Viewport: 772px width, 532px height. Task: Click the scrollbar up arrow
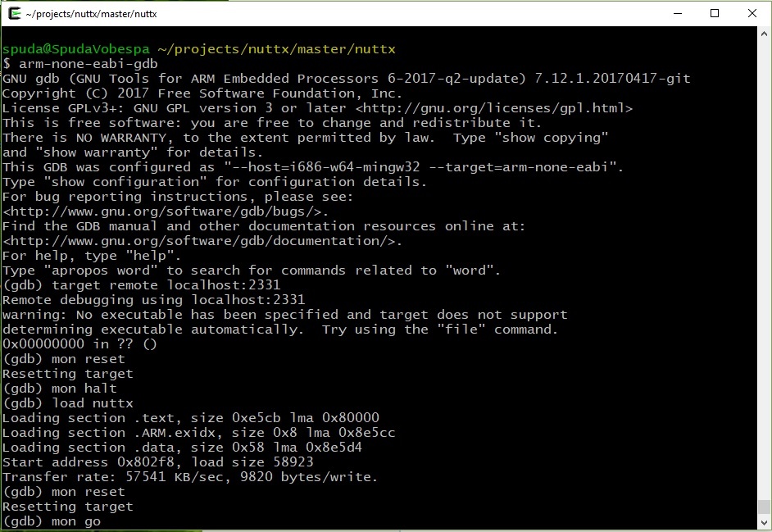pos(764,34)
